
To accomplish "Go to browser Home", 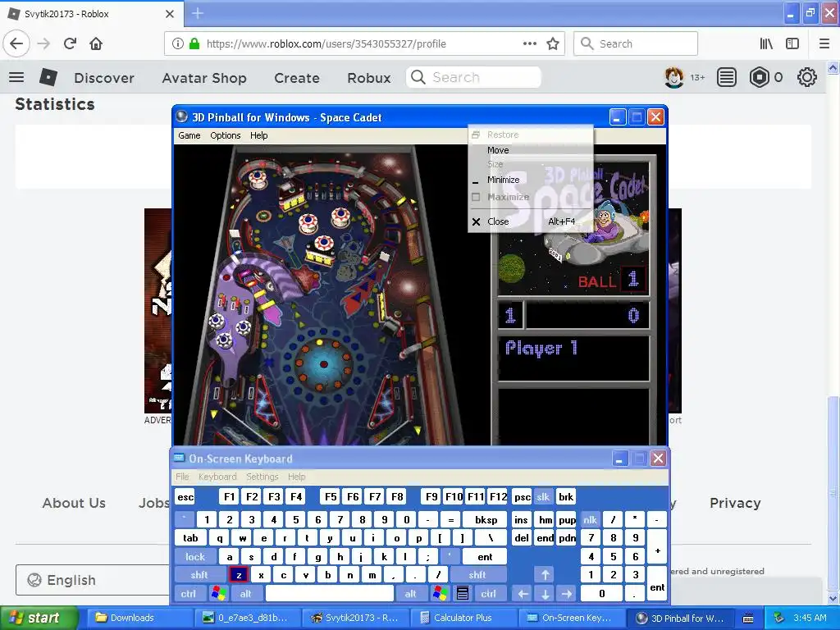I will click(96, 43).
